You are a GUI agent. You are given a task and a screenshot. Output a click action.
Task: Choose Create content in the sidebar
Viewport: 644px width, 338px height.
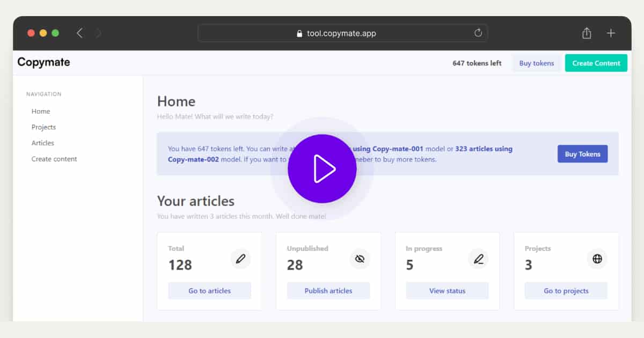(54, 159)
